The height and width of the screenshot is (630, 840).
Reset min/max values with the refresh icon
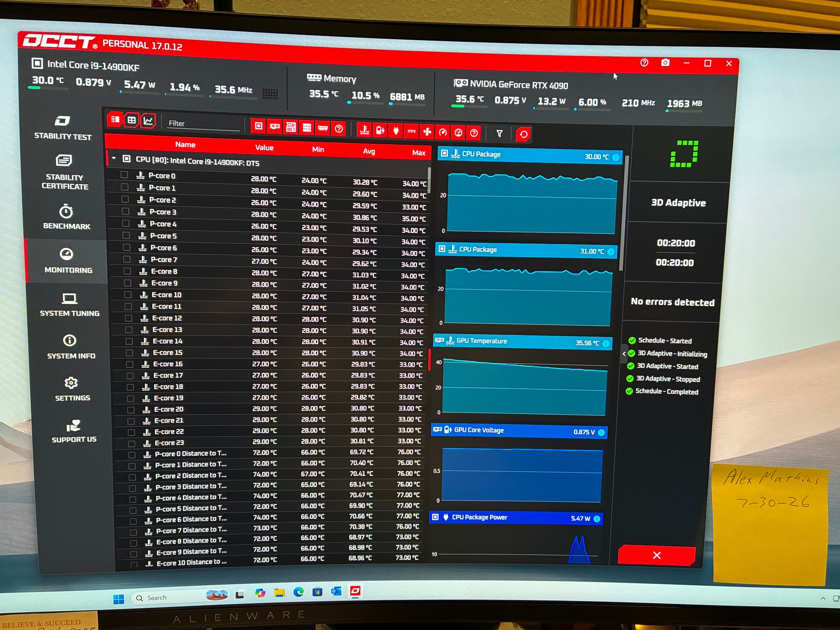click(523, 135)
